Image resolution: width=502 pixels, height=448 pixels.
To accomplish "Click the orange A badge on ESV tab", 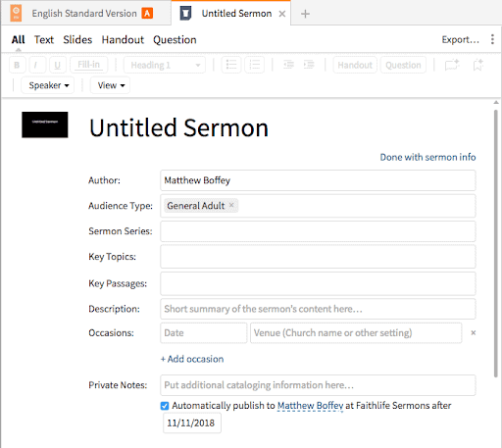I will tap(147, 14).
